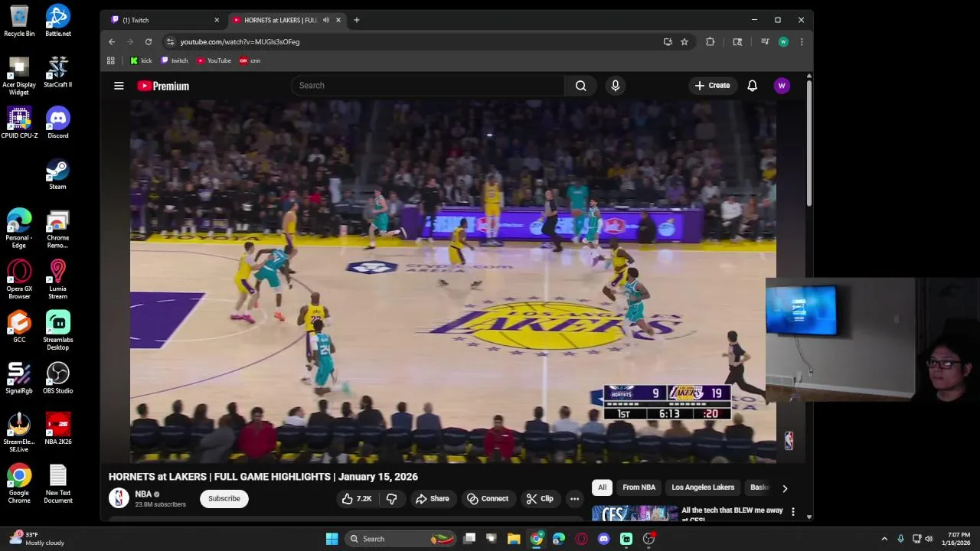Image resolution: width=980 pixels, height=551 pixels.
Task: Switch to the Twitch tab
Action: pos(165,20)
